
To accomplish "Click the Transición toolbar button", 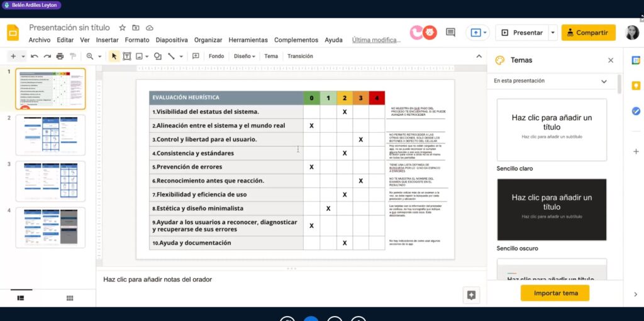I will (300, 56).
